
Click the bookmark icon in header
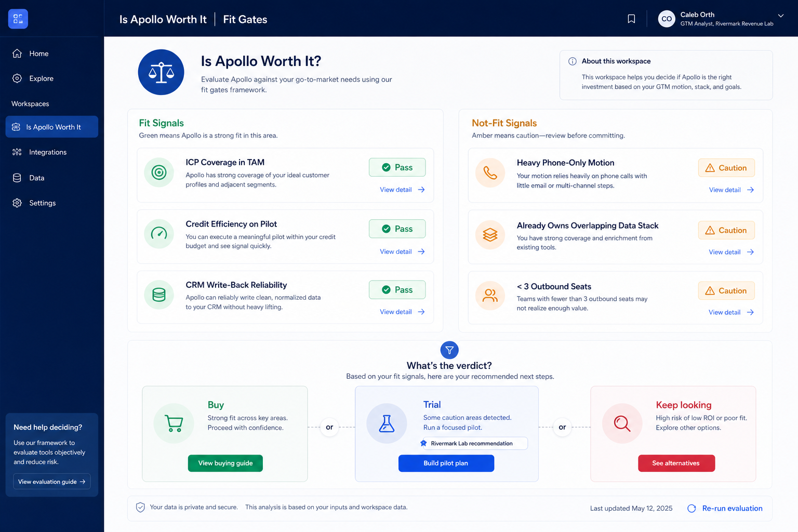click(631, 19)
